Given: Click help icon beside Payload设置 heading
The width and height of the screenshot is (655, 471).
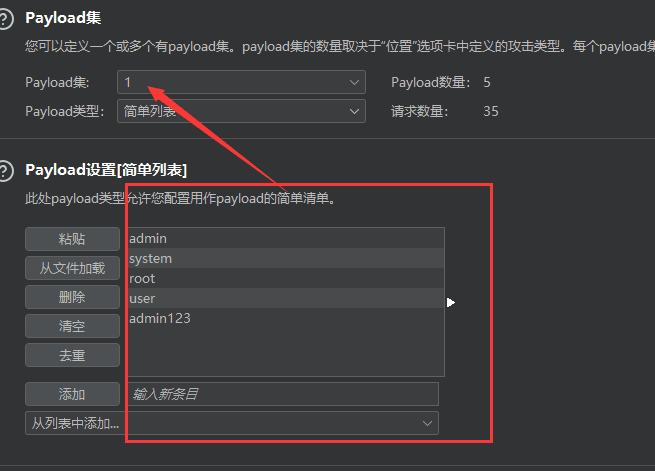Looking at the screenshot, I should (x=7, y=170).
